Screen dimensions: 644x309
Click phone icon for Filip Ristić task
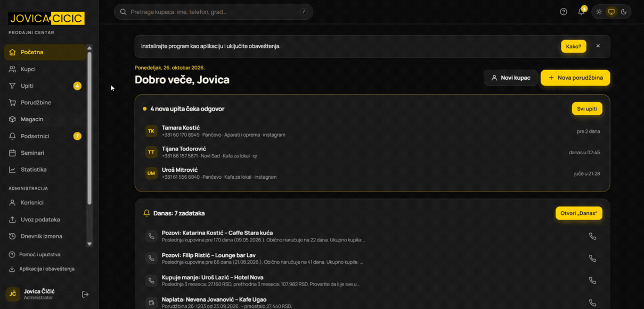[x=592, y=258]
